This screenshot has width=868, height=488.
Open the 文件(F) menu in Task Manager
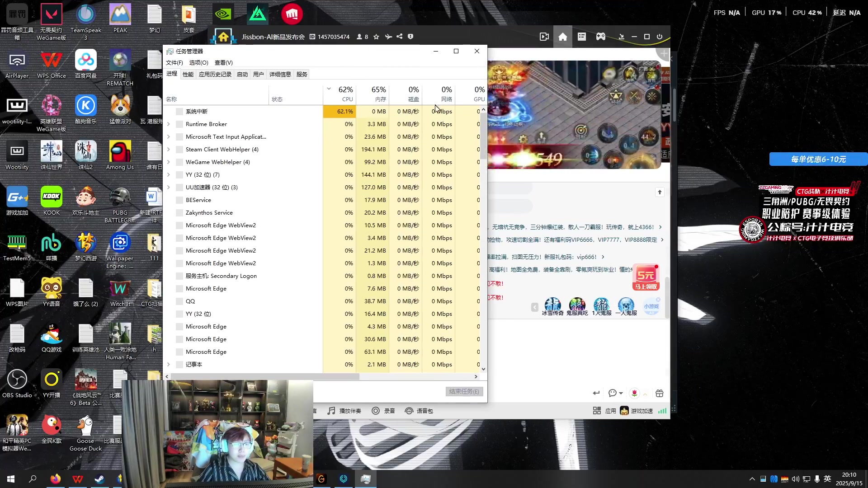click(175, 62)
